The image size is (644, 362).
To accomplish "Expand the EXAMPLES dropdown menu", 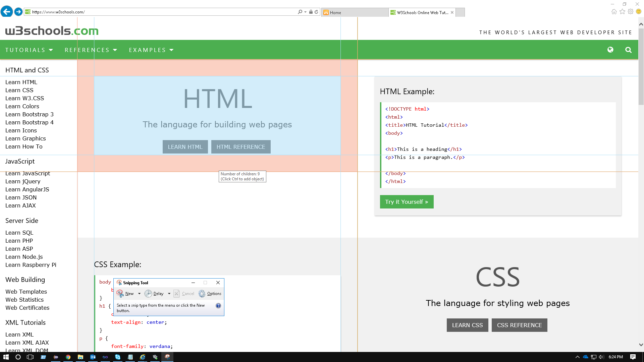I will click(151, 50).
